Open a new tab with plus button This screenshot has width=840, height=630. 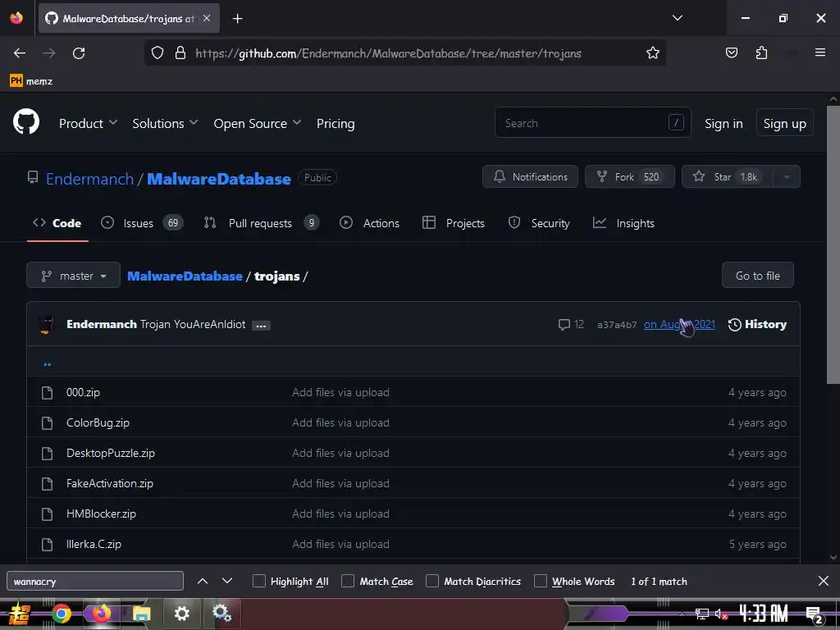point(237,19)
